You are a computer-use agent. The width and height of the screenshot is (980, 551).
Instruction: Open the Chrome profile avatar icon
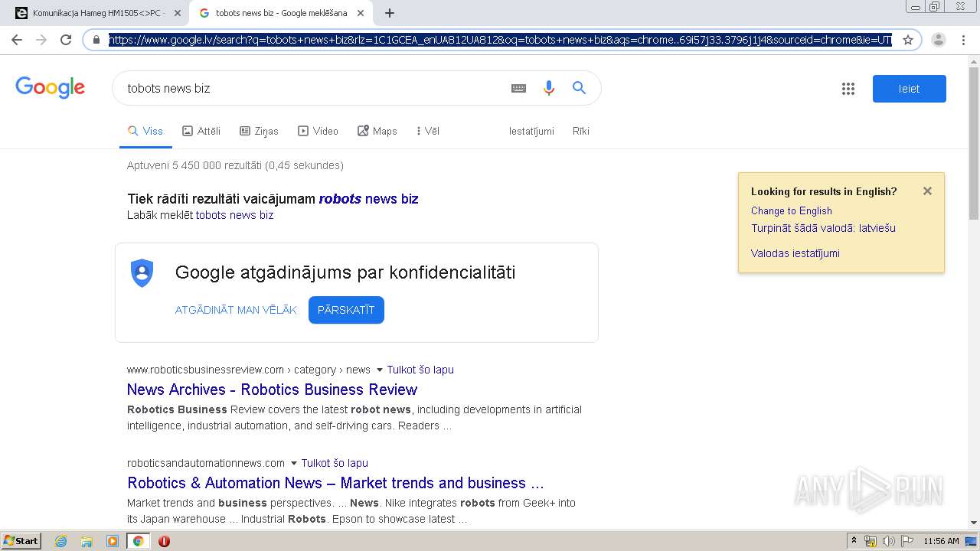coord(939,40)
